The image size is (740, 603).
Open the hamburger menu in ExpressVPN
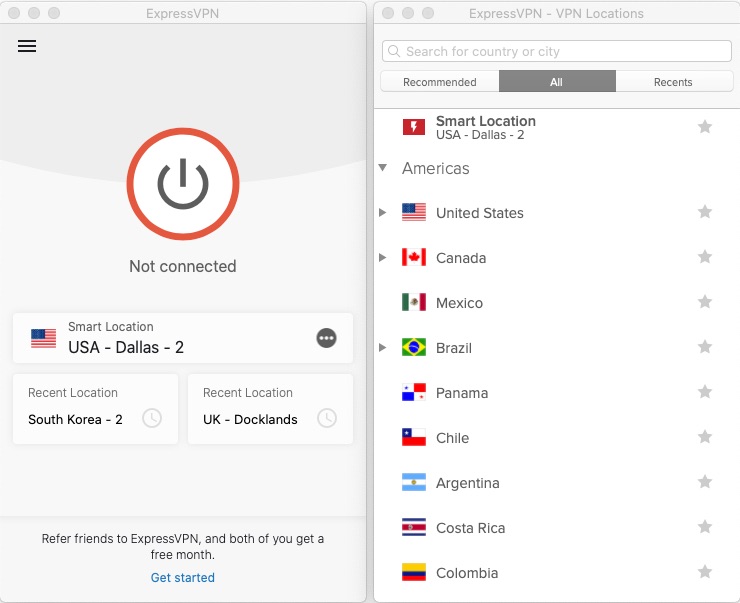27,46
